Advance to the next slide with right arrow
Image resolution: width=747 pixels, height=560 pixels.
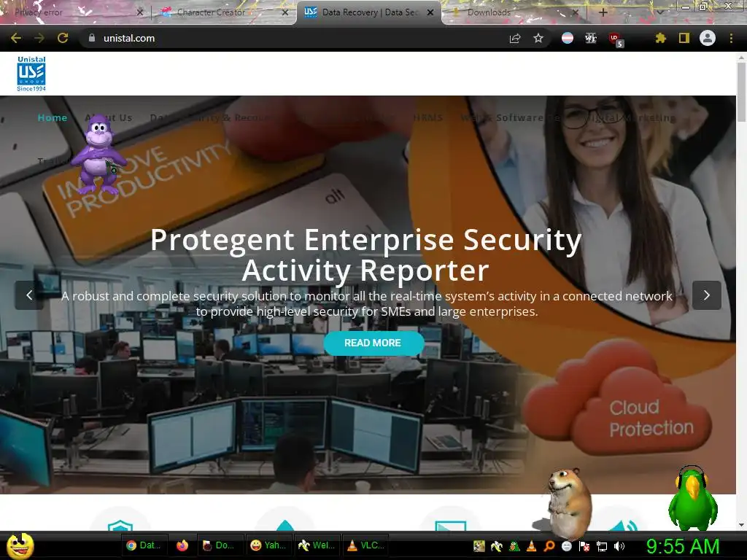pos(706,295)
